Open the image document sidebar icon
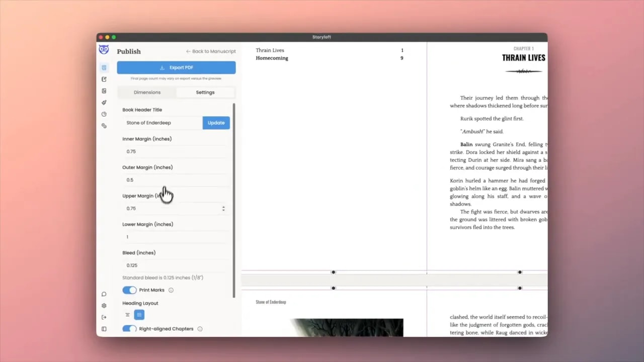This screenshot has width=644, height=362. point(104,91)
